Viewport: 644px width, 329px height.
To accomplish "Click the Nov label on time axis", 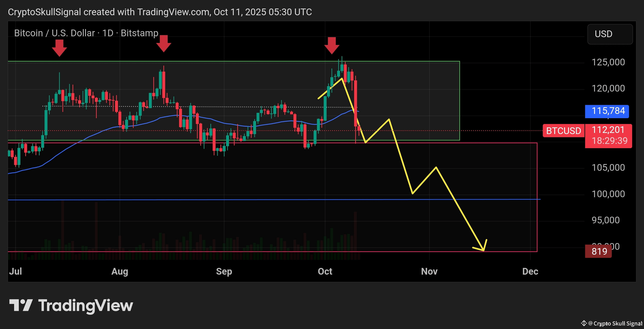I will pyautogui.click(x=429, y=271).
